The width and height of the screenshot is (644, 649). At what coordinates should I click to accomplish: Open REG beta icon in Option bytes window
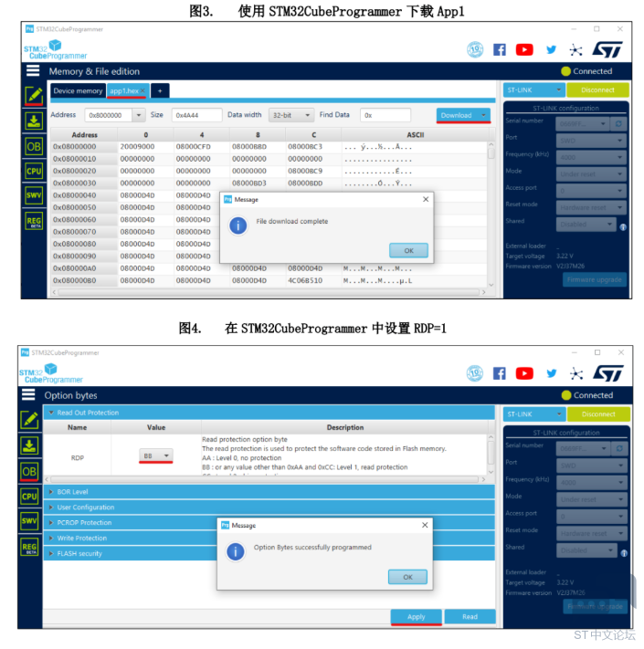pyautogui.click(x=29, y=547)
